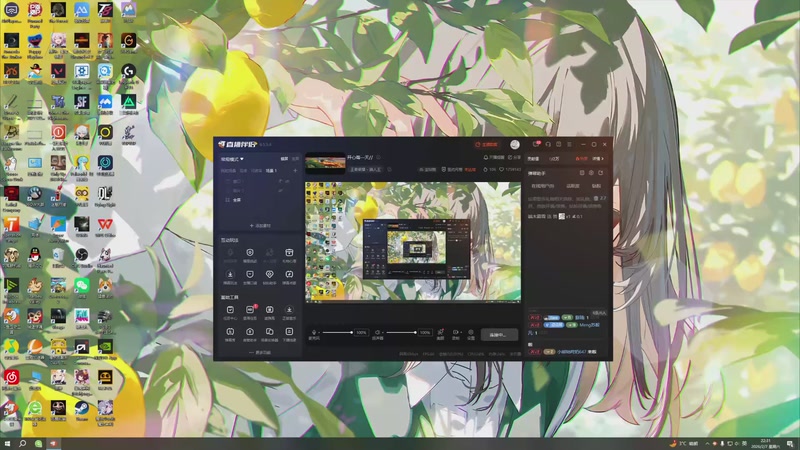Viewport: 800px width, 450px height.
Task: Open the circular download icon in the tools section top row
Action: [x=289, y=312]
